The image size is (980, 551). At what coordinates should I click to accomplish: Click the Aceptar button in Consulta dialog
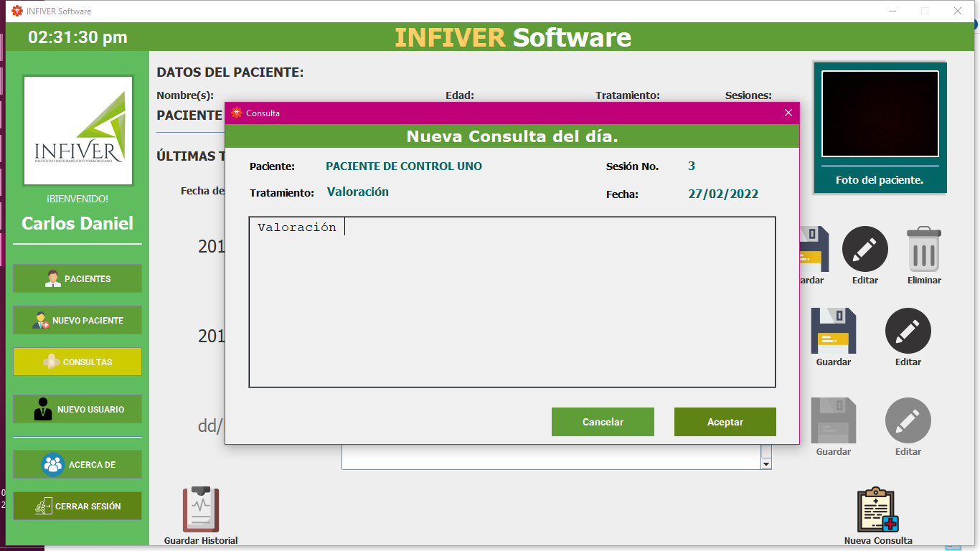pyautogui.click(x=725, y=422)
